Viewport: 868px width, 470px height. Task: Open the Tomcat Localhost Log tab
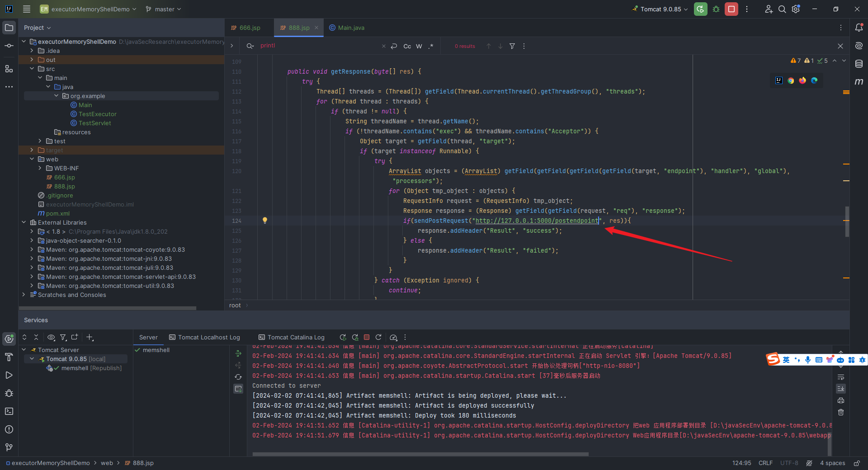204,337
